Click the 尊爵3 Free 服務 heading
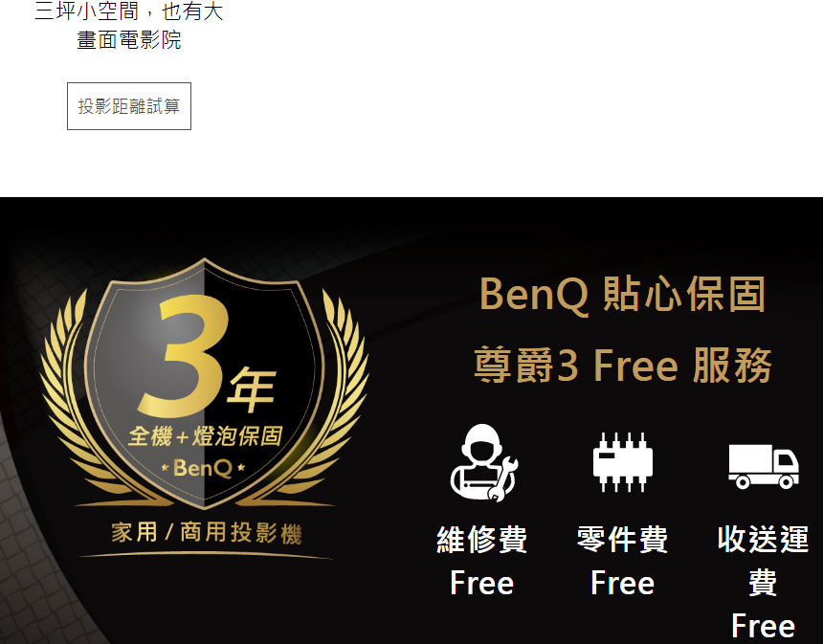The height and width of the screenshot is (644, 823). click(622, 366)
